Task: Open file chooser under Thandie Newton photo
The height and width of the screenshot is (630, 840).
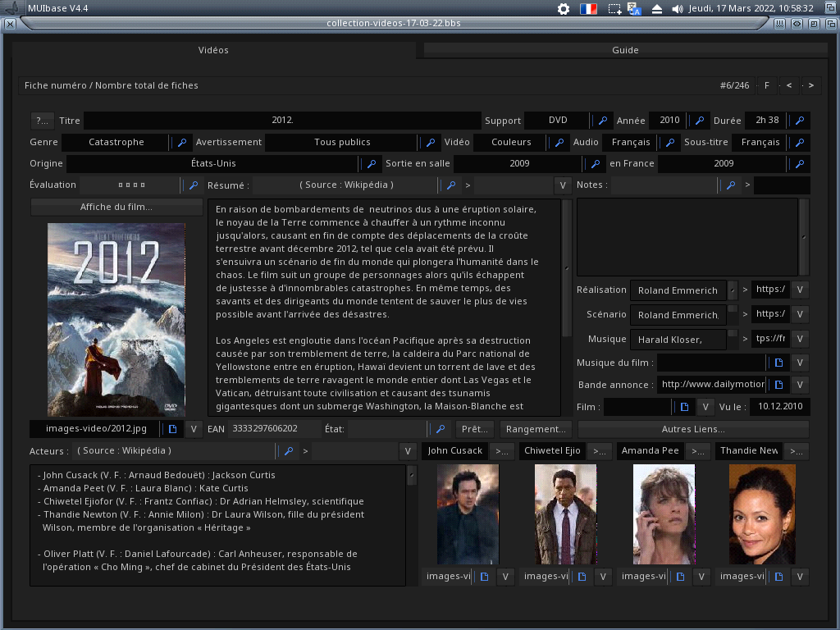Action: click(779, 577)
